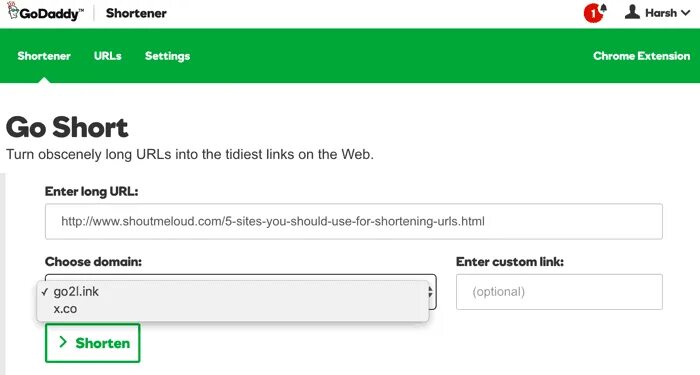
Task: Open the red notification bell badge
Action: [595, 13]
